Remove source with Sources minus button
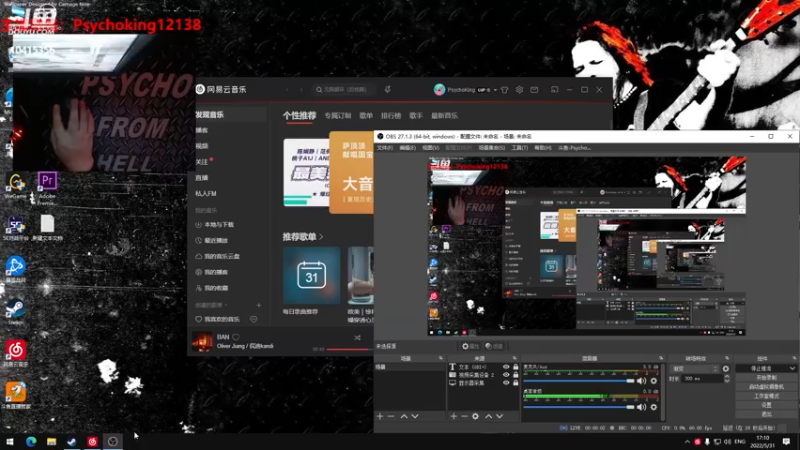Screen dimensions: 800x450 pyautogui.click(x=464, y=416)
